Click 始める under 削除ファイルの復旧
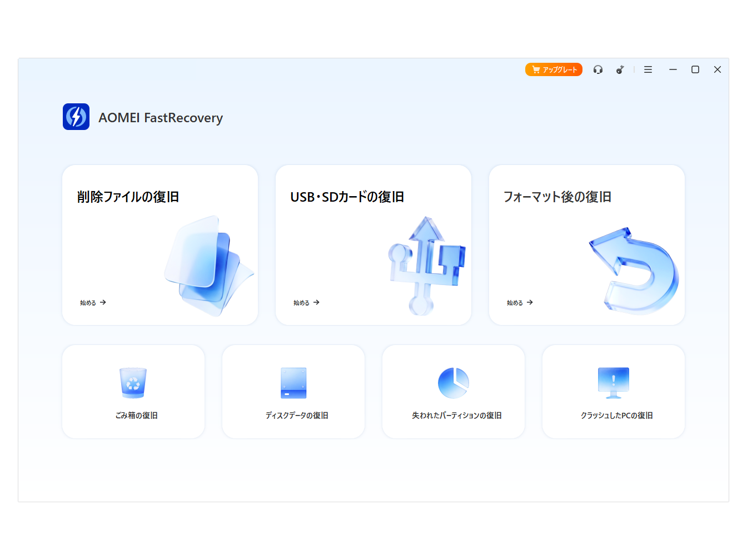747x560 pixels. coord(93,303)
